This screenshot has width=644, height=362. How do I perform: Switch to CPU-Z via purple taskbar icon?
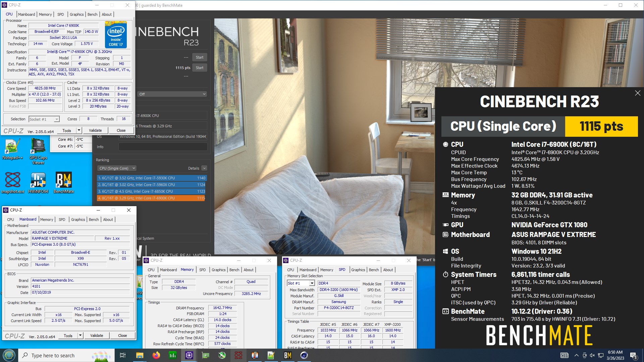click(189, 355)
